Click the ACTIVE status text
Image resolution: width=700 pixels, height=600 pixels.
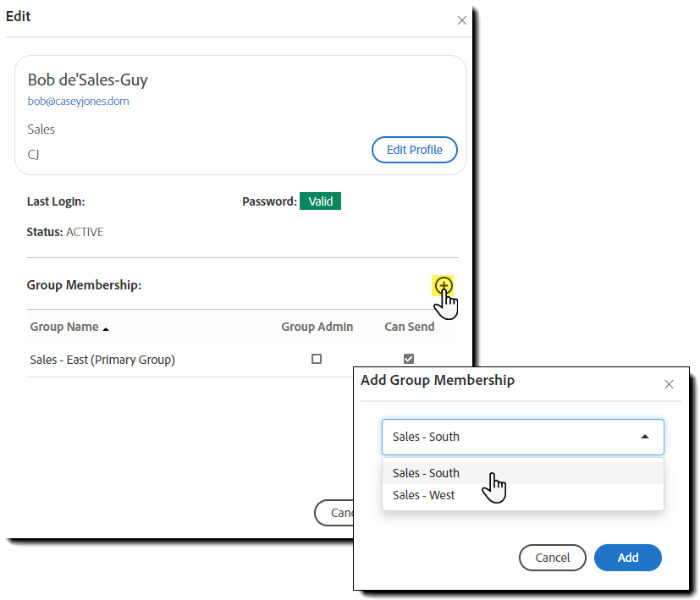click(x=85, y=232)
